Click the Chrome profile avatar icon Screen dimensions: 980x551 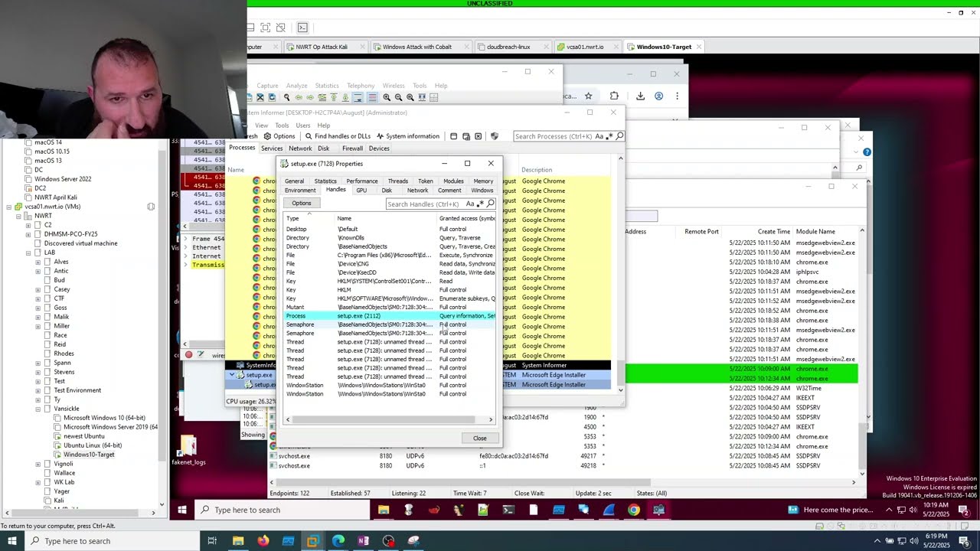pos(658,96)
